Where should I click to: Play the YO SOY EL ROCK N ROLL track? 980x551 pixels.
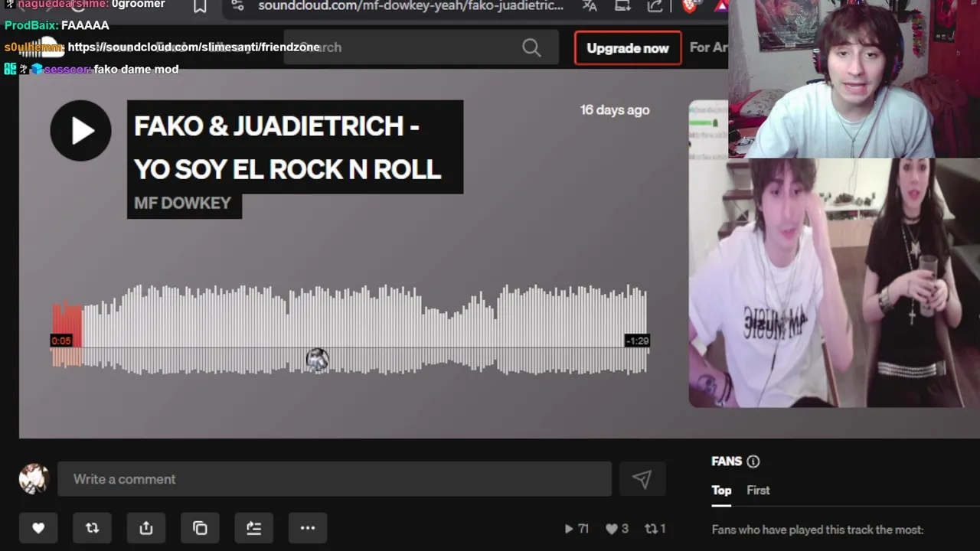point(80,131)
